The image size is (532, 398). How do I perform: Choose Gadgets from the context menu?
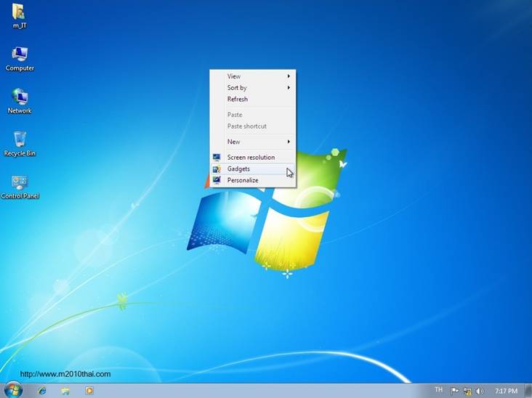253,168
